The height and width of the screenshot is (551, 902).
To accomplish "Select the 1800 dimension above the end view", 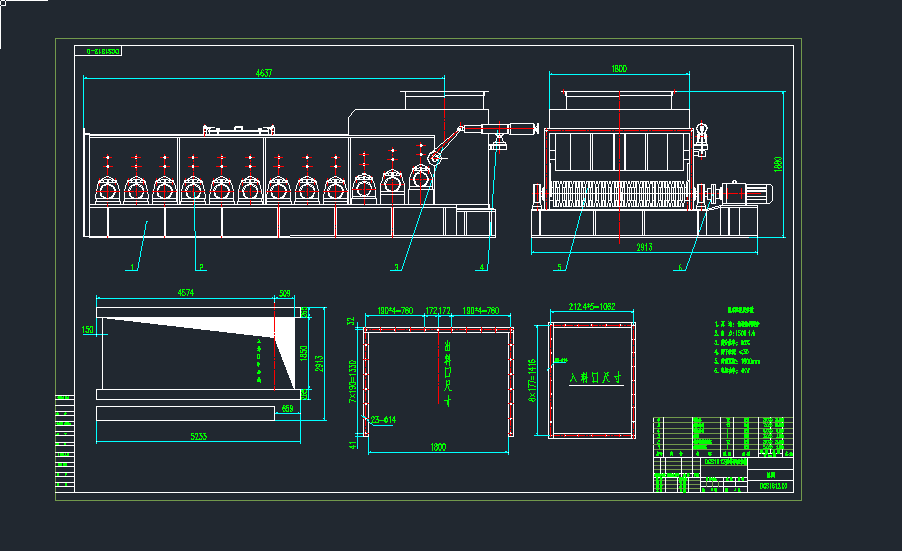I will [618, 69].
